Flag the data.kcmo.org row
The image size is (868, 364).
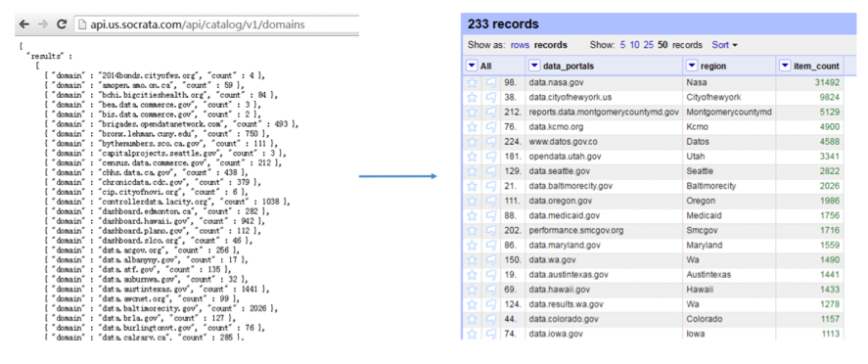[490, 126]
